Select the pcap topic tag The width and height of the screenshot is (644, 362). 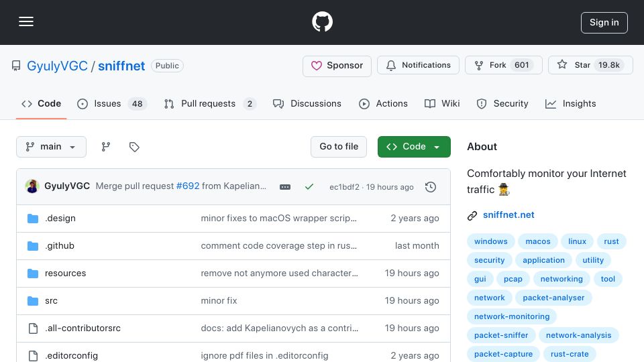pyautogui.click(x=513, y=279)
